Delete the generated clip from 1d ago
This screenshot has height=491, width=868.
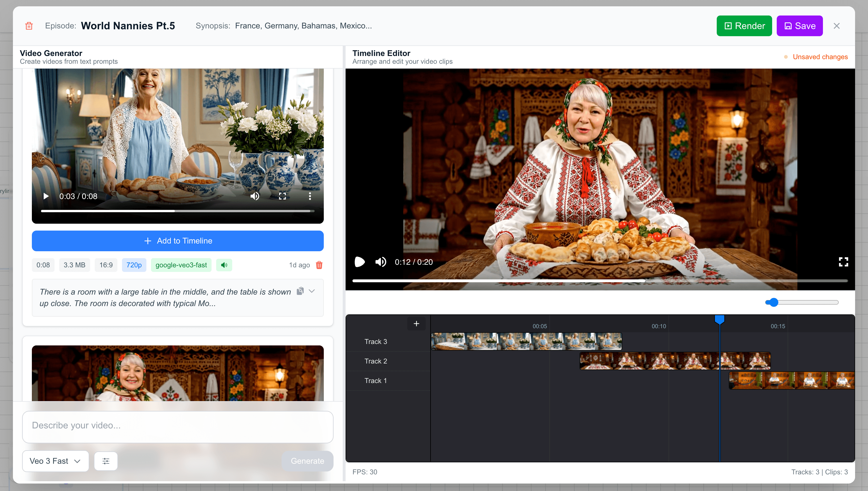(319, 265)
